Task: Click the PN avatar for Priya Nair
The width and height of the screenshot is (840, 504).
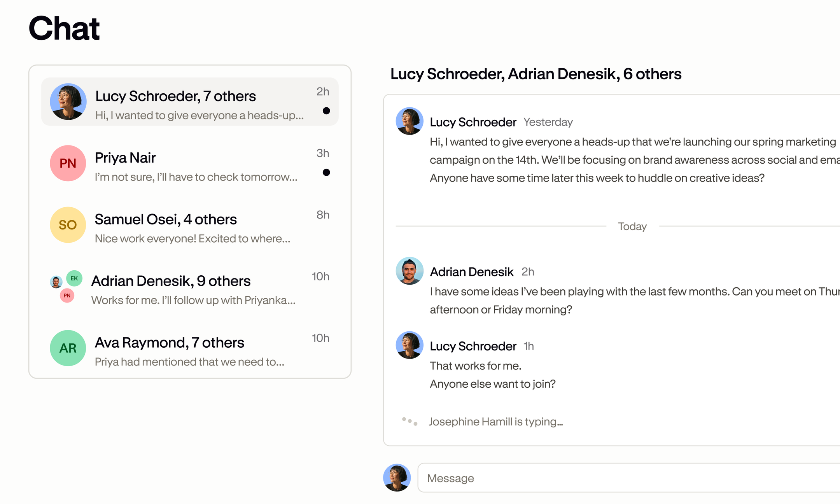Action: 68,163
